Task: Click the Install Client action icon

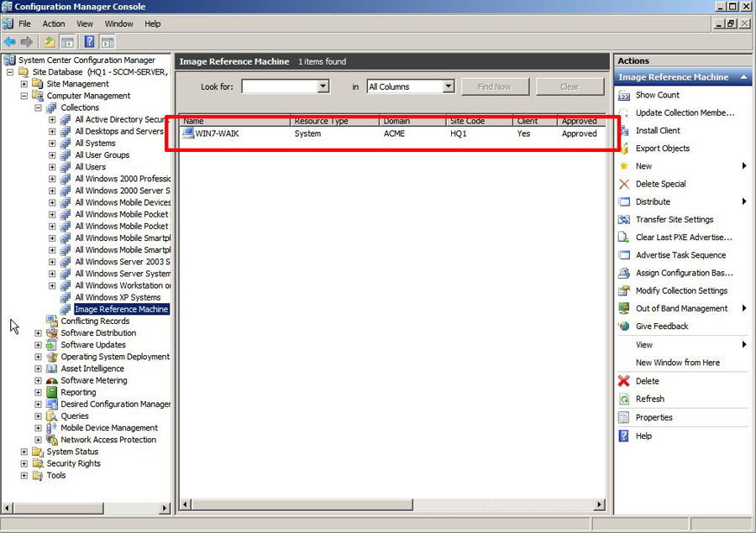Action: coord(624,131)
